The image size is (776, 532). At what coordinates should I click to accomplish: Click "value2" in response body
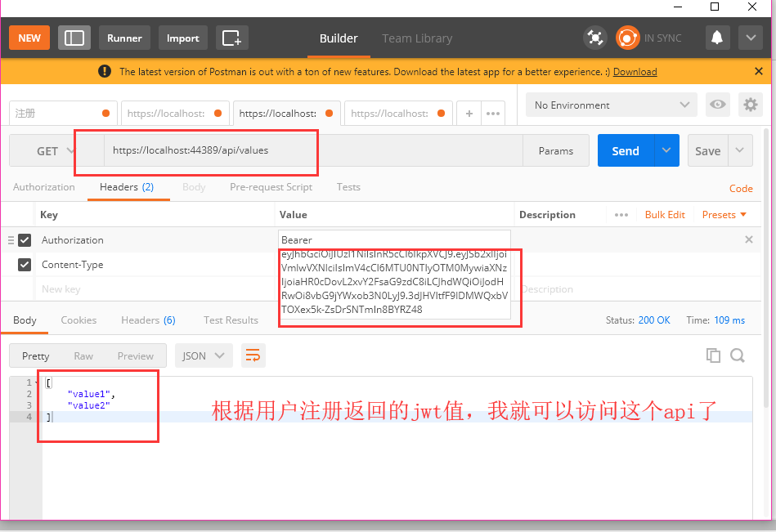click(x=88, y=405)
